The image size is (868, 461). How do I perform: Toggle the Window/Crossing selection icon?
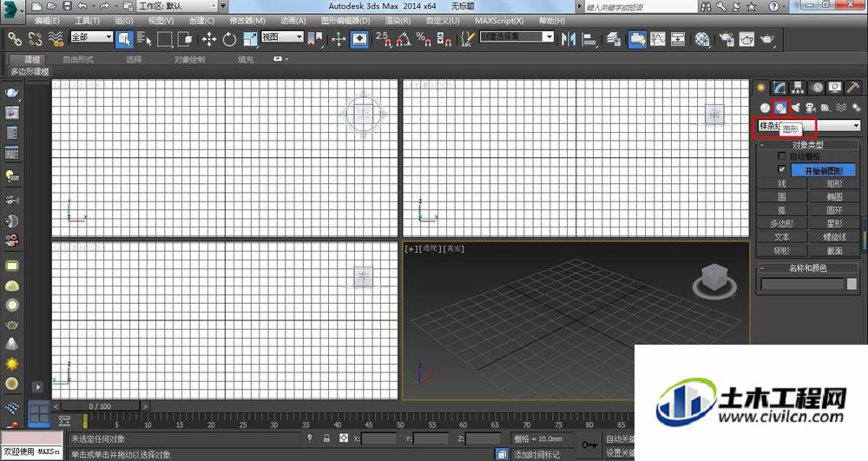pyautogui.click(x=185, y=39)
